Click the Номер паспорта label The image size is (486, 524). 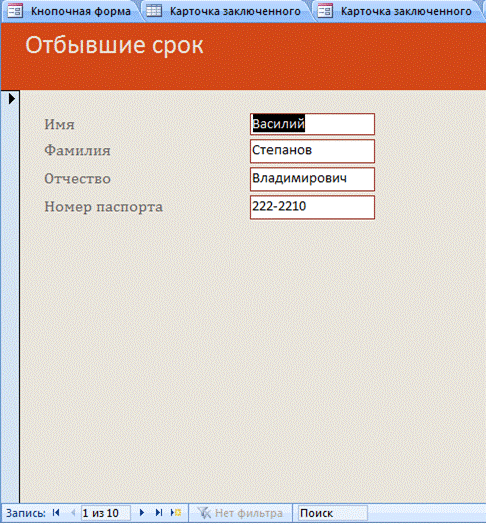pos(104,207)
